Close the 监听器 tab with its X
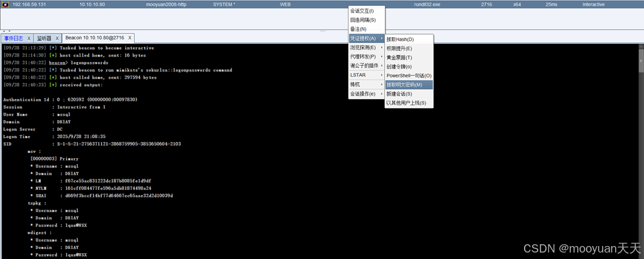 (x=57, y=38)
